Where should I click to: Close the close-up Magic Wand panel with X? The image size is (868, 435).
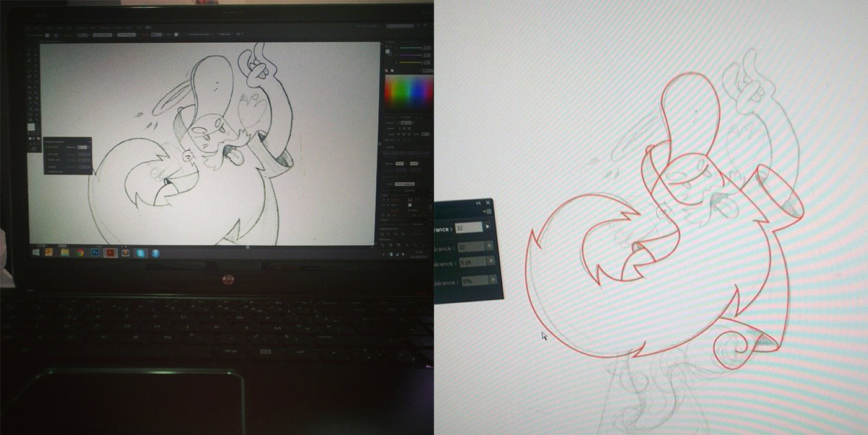pos(488,203)
